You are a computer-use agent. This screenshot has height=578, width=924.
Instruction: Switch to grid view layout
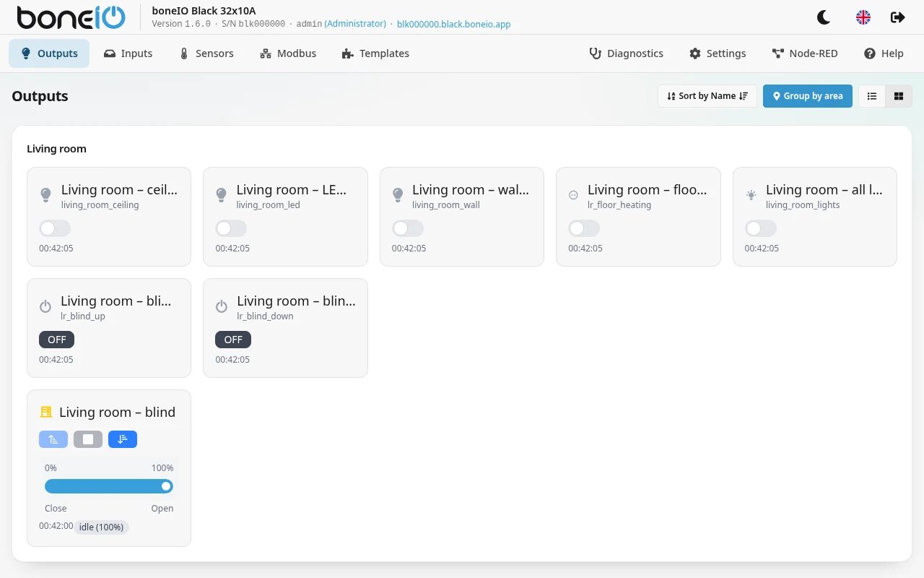coord(899,96)
